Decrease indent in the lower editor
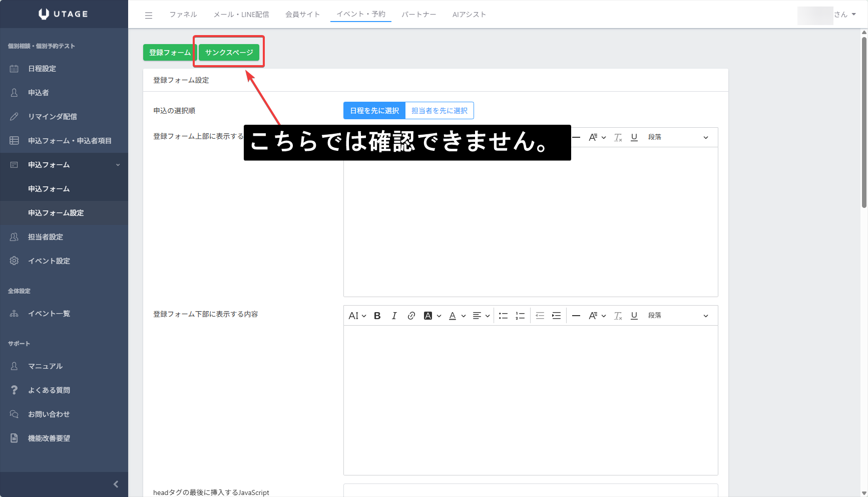868x497 pixels. [x=540, y=316]
